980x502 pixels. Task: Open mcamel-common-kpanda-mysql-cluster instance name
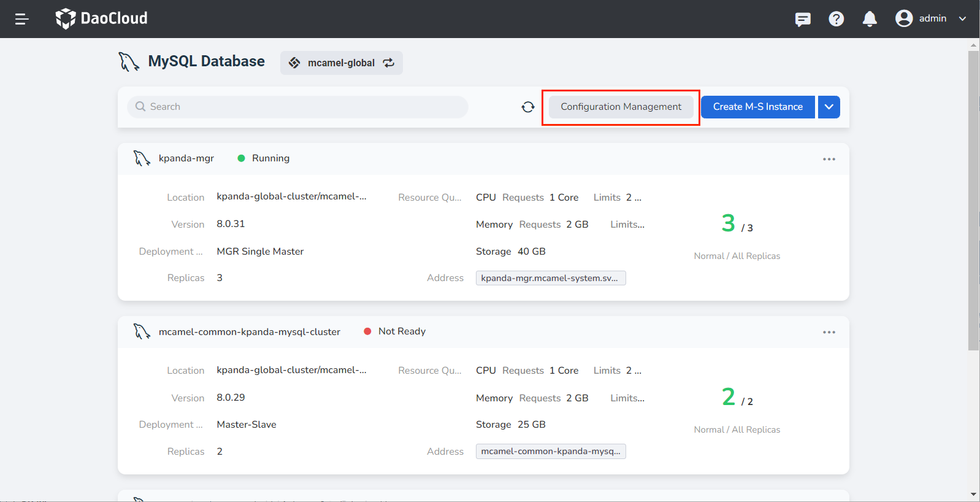click(250, 332)
